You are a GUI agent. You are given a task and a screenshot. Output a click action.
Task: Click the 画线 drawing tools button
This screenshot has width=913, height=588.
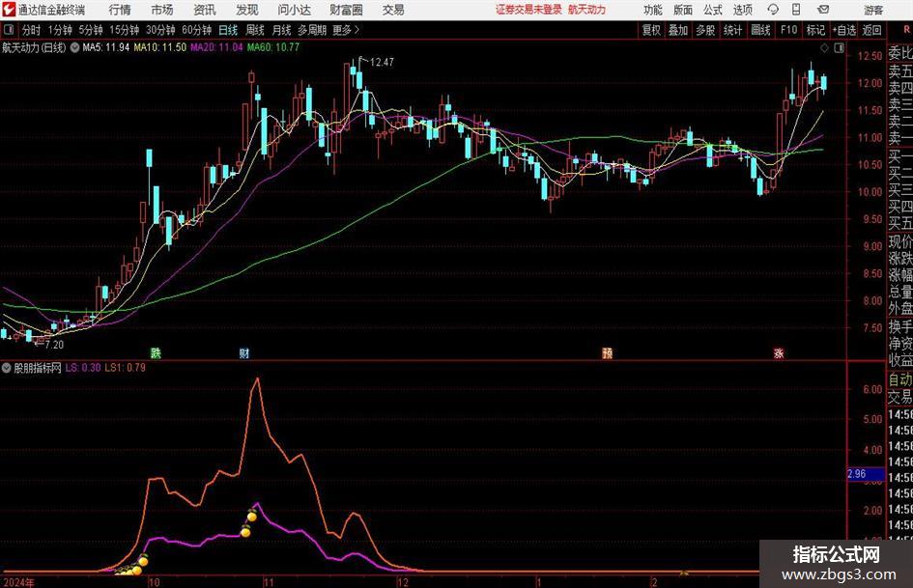click(x=760, y=30)
